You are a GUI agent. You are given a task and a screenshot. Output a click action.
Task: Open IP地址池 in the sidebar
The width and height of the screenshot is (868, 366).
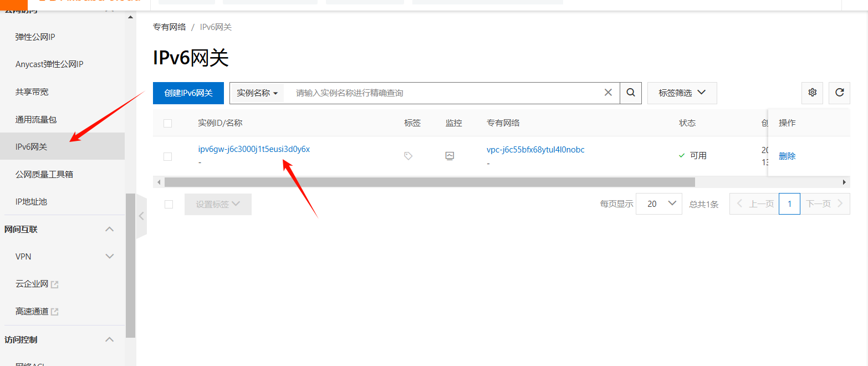(x=32, y=201)
